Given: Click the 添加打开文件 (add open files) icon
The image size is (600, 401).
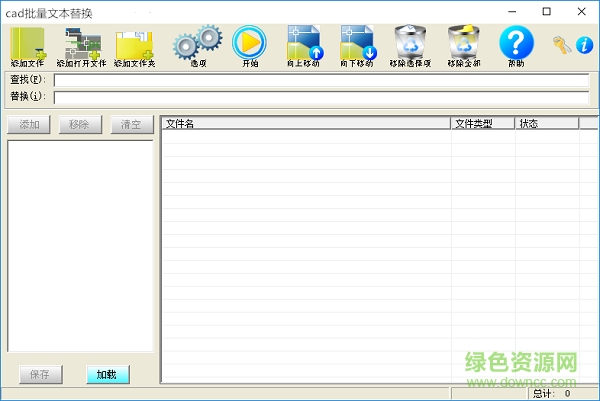Looking at the screenshot, I should 81,47.
